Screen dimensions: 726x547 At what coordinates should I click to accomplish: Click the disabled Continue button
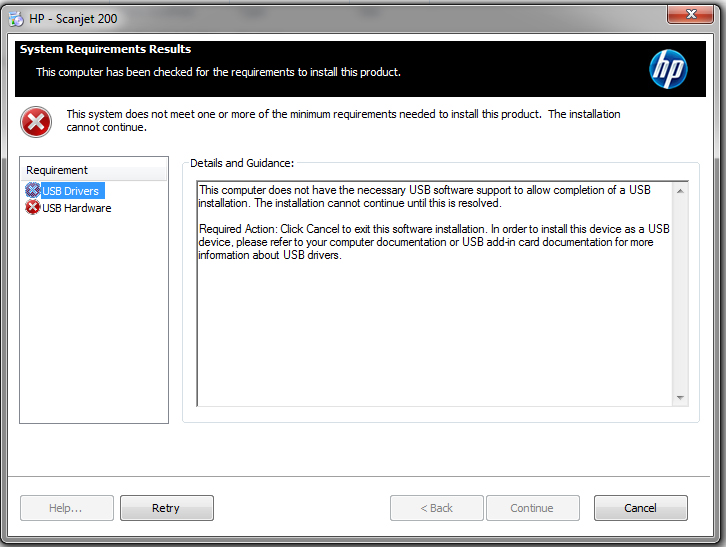pyautogui.click(x=533, y=508)
